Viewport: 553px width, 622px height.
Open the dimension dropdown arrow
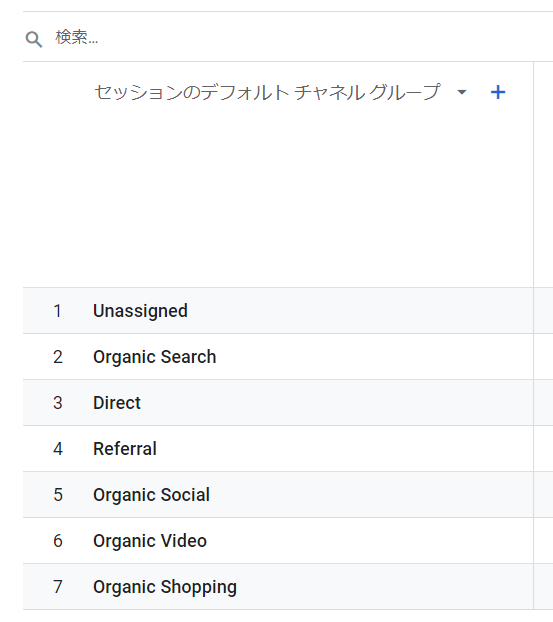tap(461, 92)
